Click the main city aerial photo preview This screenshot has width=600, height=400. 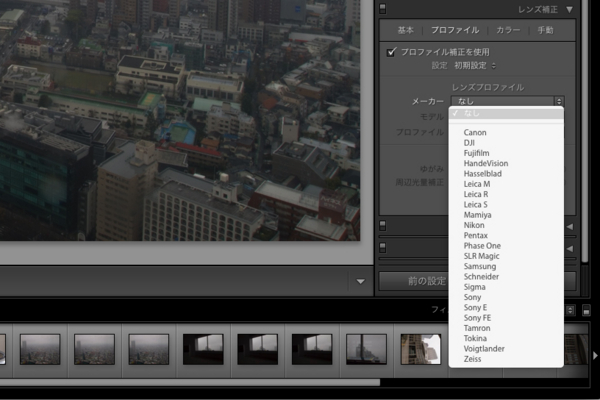(x=180, y=120)
